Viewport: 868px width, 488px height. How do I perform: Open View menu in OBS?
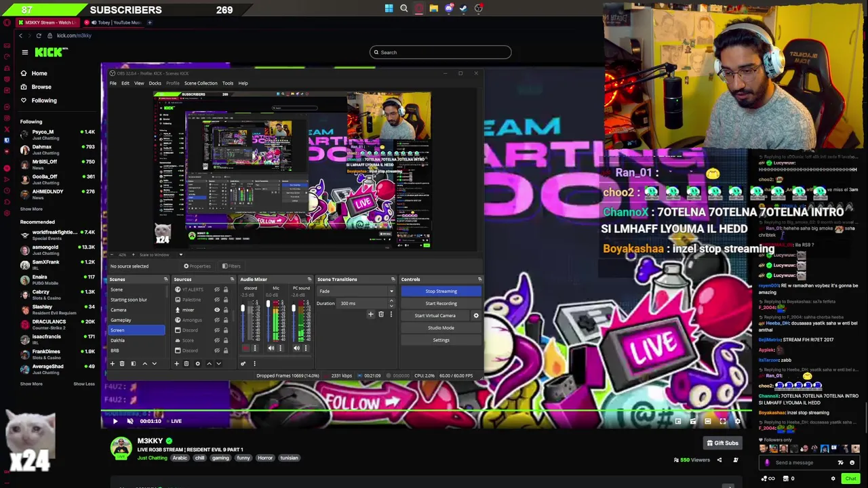click(x=139, y=83)
